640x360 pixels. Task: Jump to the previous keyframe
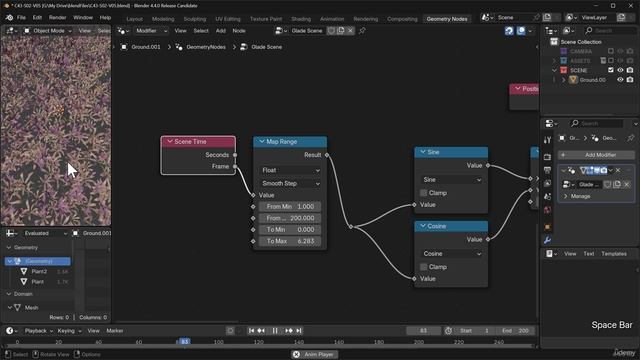coord(261,331)
